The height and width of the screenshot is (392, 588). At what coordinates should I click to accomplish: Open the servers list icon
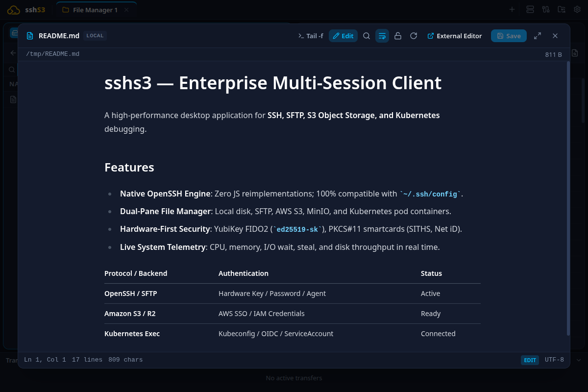pos(530,9)
